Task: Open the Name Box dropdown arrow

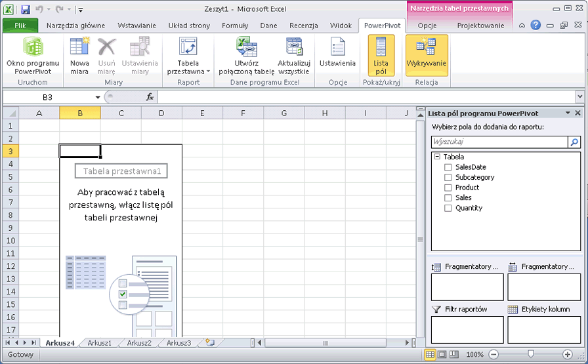Action: click(98, 98)
